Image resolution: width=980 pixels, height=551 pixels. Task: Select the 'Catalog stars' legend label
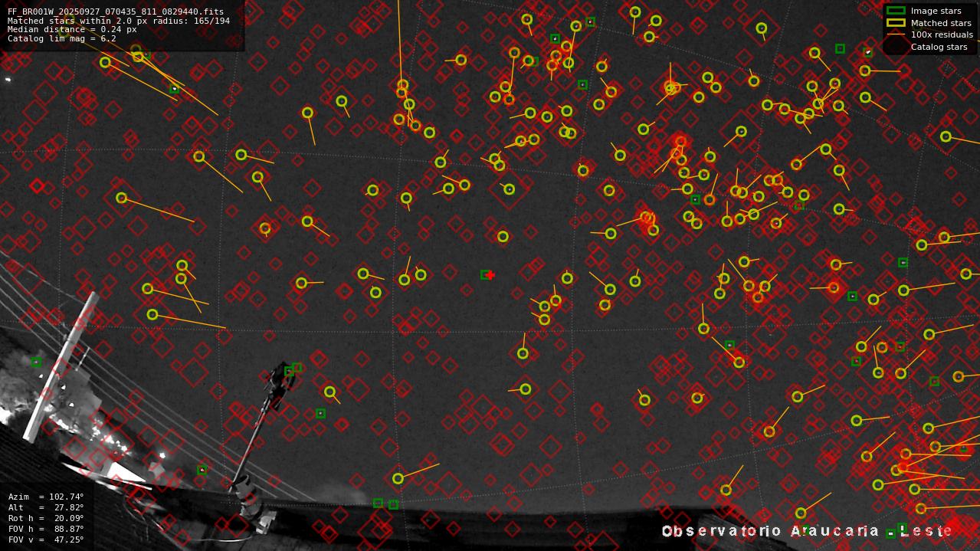coord(939,47)
